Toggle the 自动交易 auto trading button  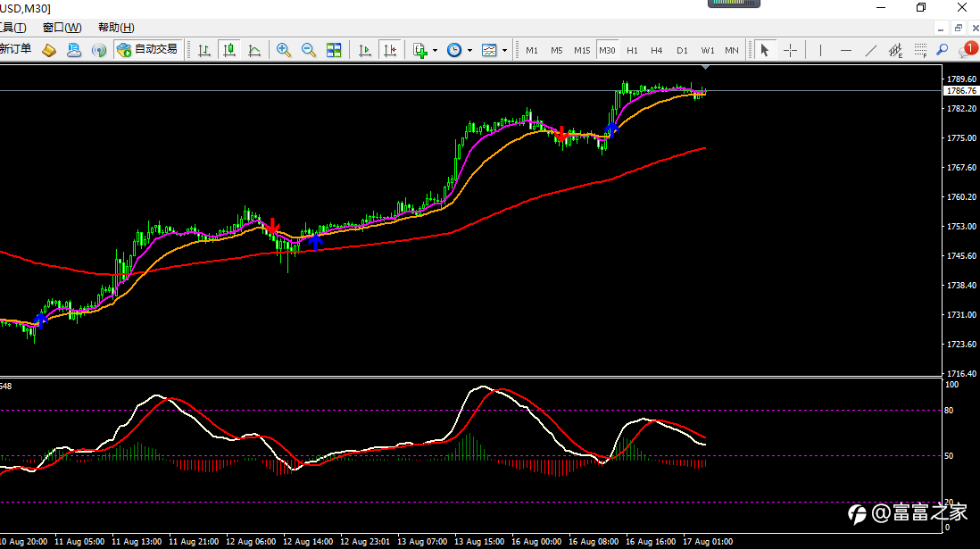point(147,49)
